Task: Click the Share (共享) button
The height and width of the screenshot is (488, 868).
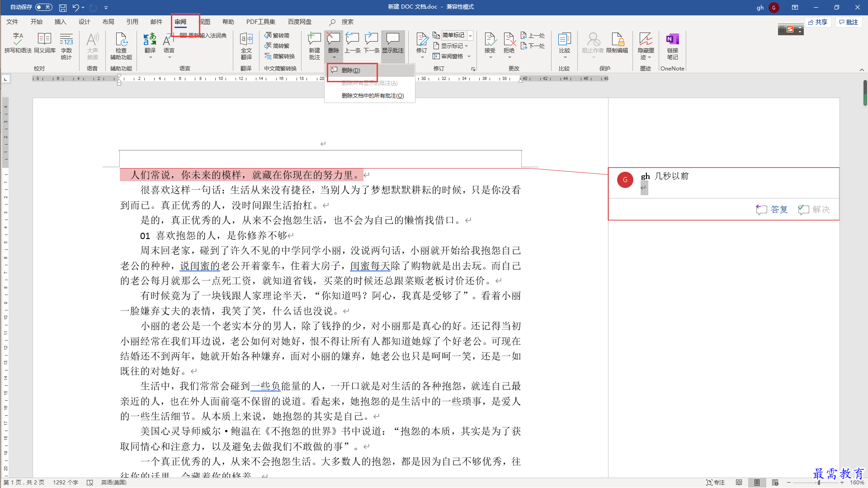Action: 818,22
